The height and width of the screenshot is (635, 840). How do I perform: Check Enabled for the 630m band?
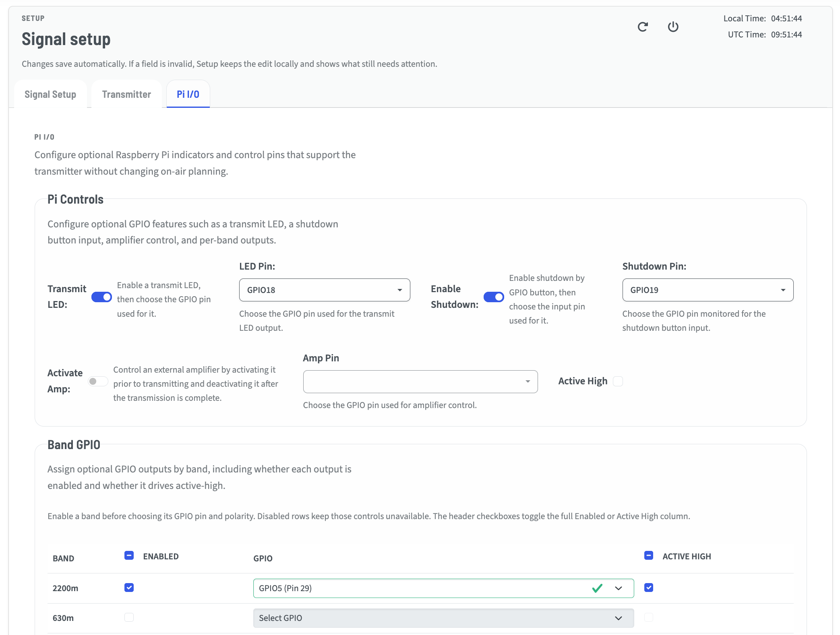coord(129,617)
